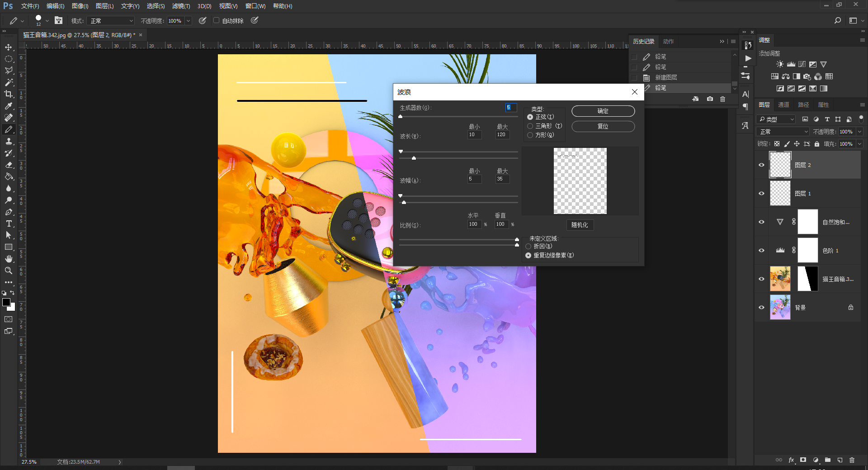Select the Crop tool

(x=9, y=94)
